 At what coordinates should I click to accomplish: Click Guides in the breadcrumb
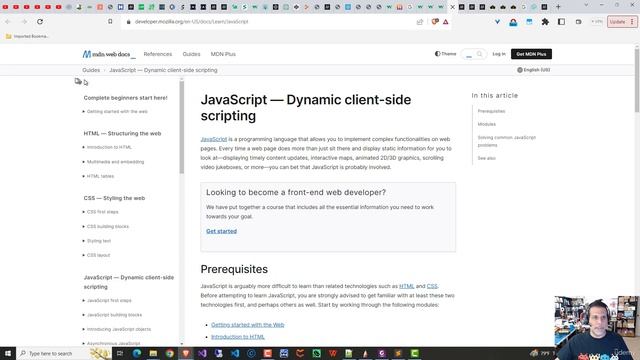point(91,70)
